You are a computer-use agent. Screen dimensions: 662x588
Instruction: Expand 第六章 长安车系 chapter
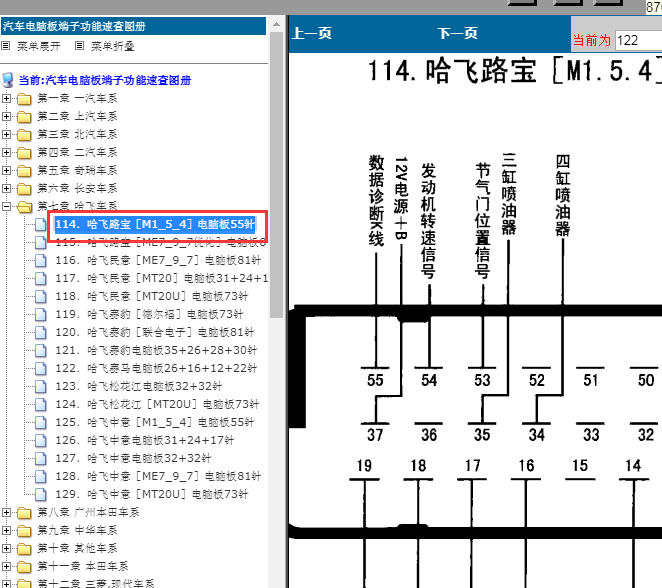pyautogui.click(x=6, y=189)
